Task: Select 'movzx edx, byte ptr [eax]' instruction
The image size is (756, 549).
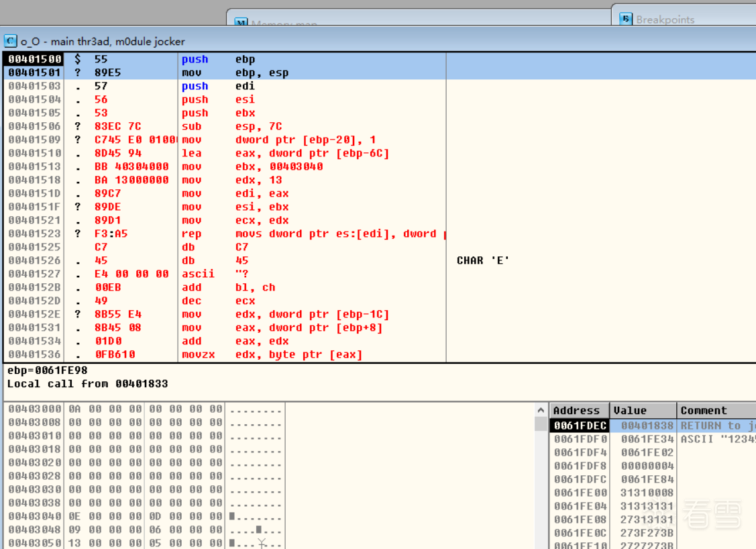Action: coord(272,354)
